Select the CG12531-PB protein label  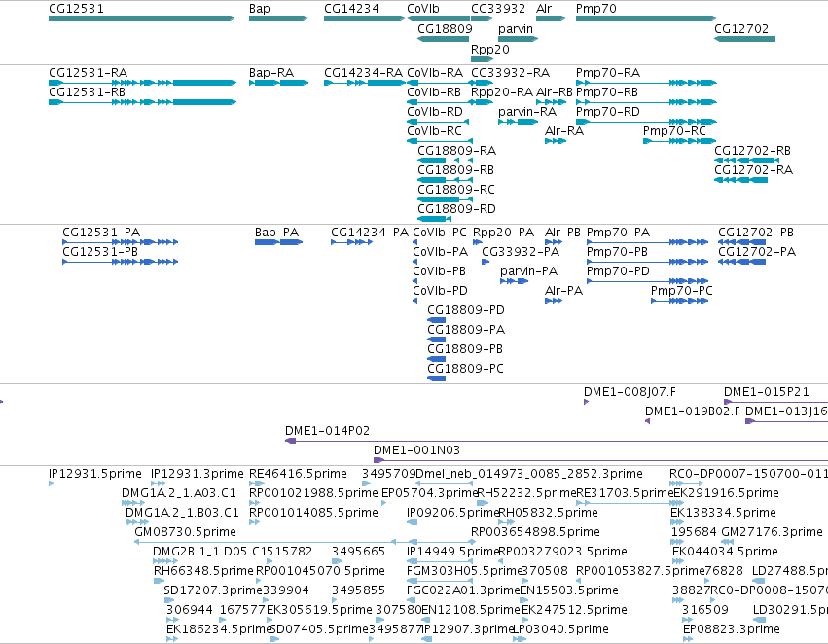(x=100, y=252)
